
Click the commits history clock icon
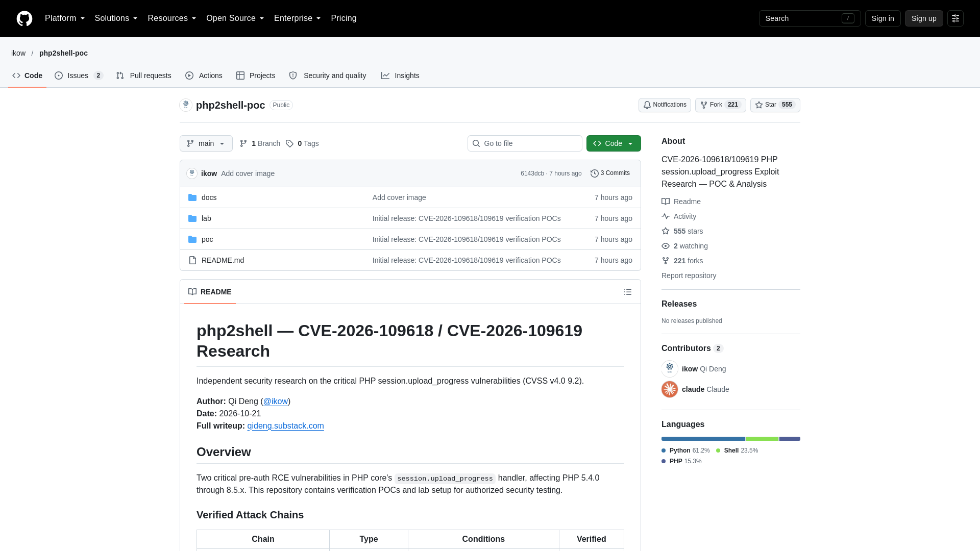point(595,173)
